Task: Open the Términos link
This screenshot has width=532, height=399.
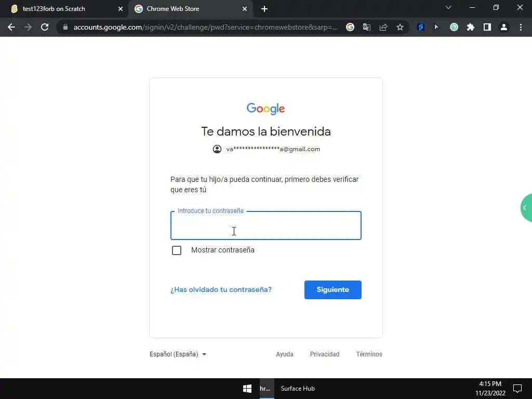Action: [x=369, y=354]
